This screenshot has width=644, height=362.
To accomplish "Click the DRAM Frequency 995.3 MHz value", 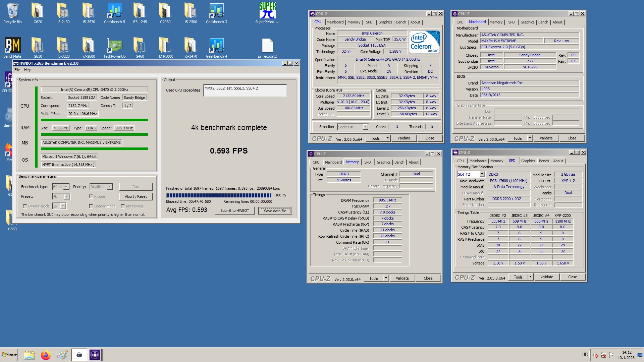I will tap(387, 200).
